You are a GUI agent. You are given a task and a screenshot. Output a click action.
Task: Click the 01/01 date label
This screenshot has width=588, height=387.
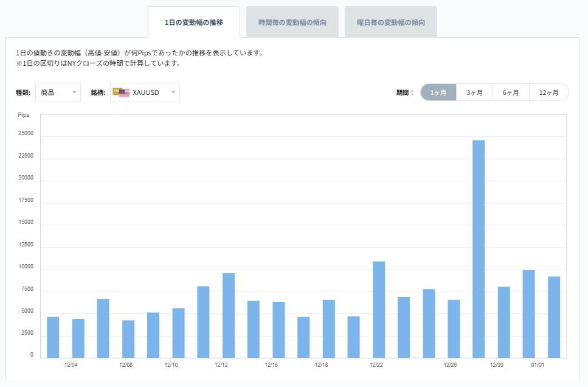point(539,363)
